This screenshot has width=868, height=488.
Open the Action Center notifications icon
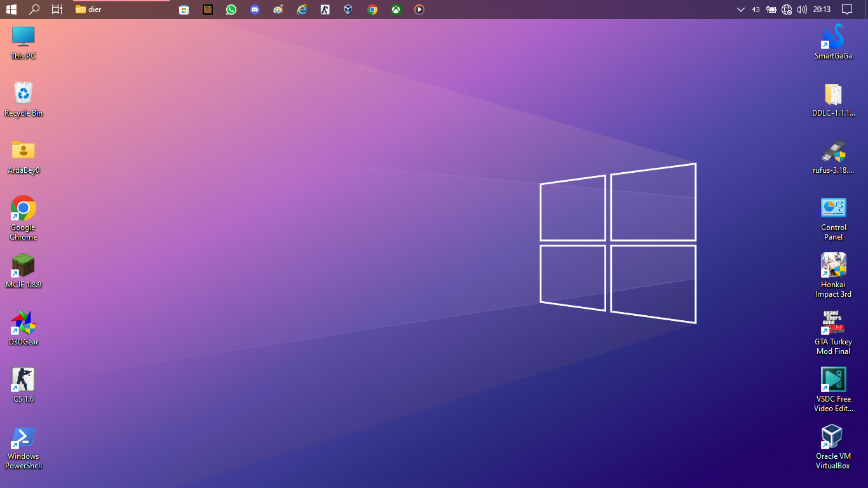846,10
